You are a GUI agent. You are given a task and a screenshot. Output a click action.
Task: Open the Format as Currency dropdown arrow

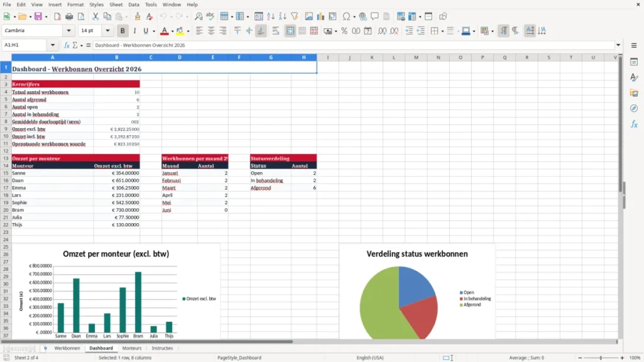pyautogui.click(x=336, y=31)
